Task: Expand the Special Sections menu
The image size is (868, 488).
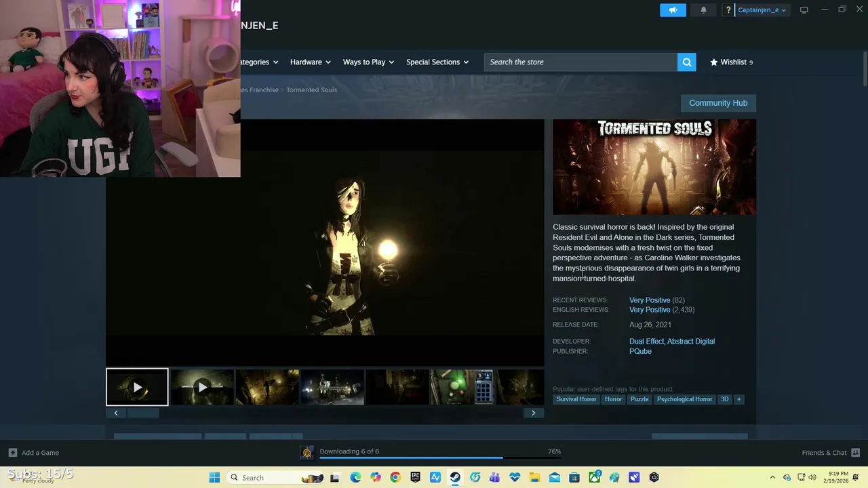Action: [x=437, y=62]
